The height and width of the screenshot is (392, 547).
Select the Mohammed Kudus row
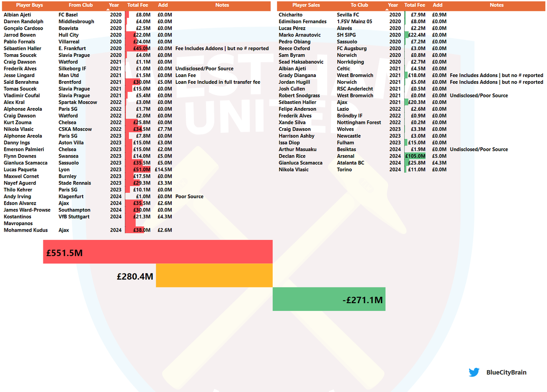click(x=27, y=230)
